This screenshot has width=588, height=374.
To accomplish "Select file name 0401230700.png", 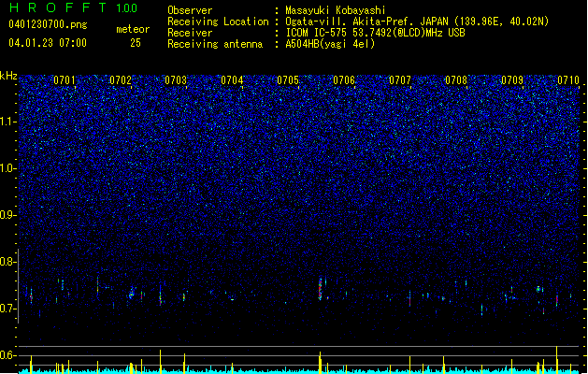I will tap(48, 24).
